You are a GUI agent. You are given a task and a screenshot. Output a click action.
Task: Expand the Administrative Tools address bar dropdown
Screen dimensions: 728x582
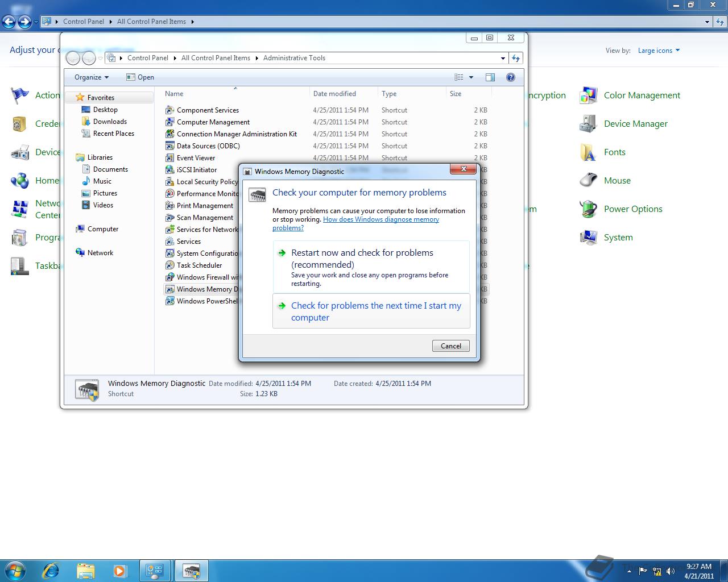503,58
